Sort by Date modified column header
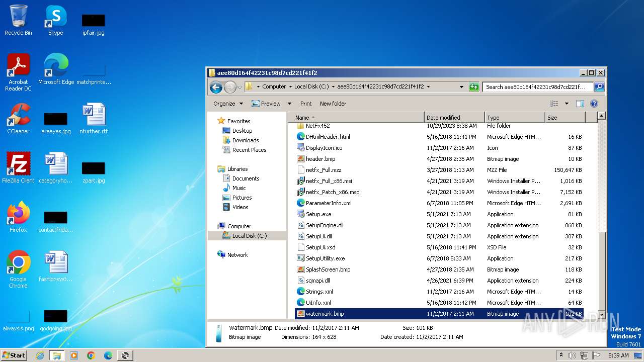Viewport: 644px width, 362px height. pos(454,118)
